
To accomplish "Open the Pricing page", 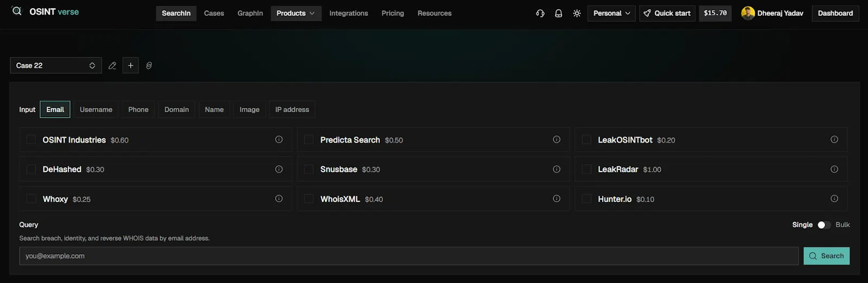I will tap(393, 13).
